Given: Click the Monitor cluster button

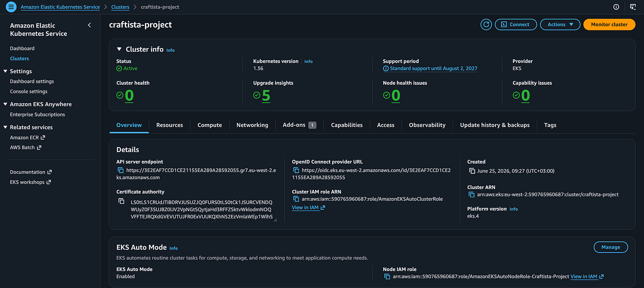Looking at the screenshot, I should point(609,24).
